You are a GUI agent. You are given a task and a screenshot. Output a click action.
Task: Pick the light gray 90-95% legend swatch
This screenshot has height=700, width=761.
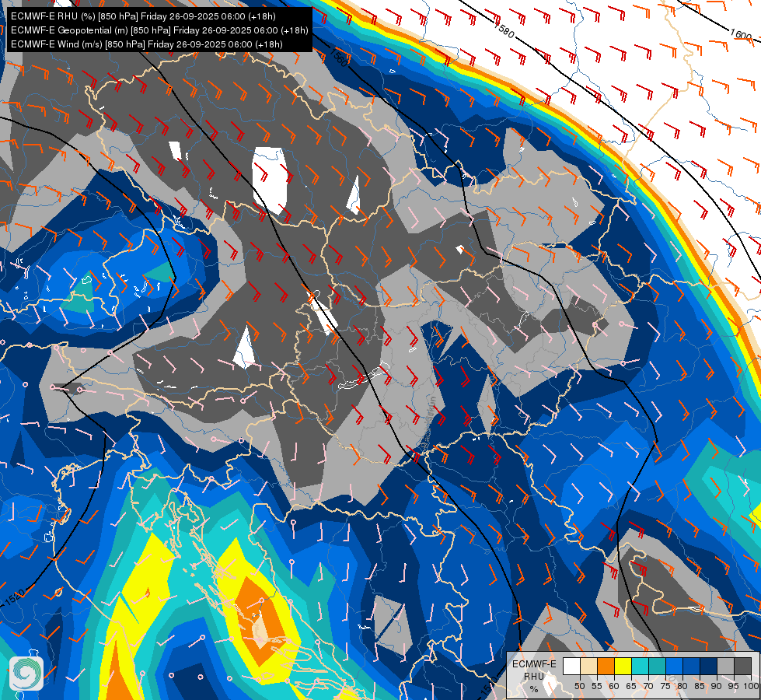point(726,666)
